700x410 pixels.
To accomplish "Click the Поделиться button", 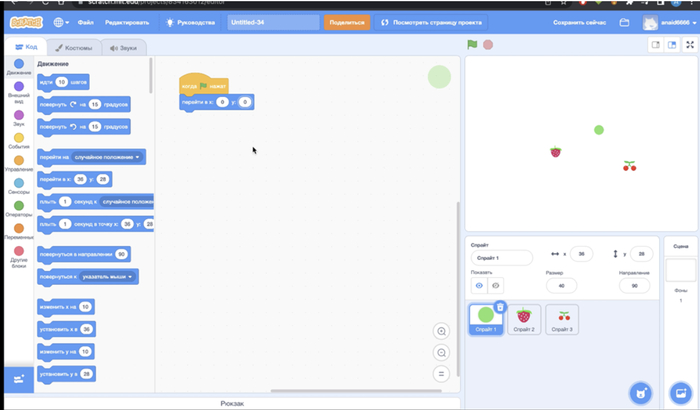I will coord(346,21).
